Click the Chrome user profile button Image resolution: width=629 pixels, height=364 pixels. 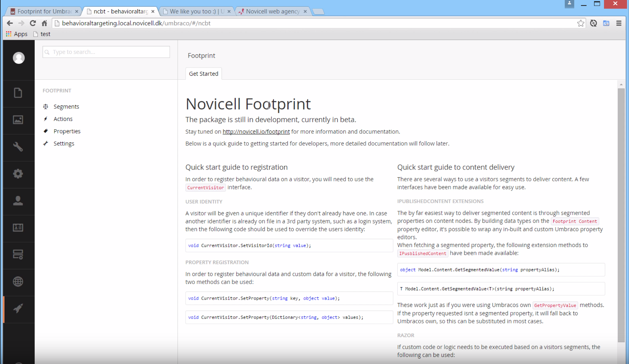(x=569, y=4)
